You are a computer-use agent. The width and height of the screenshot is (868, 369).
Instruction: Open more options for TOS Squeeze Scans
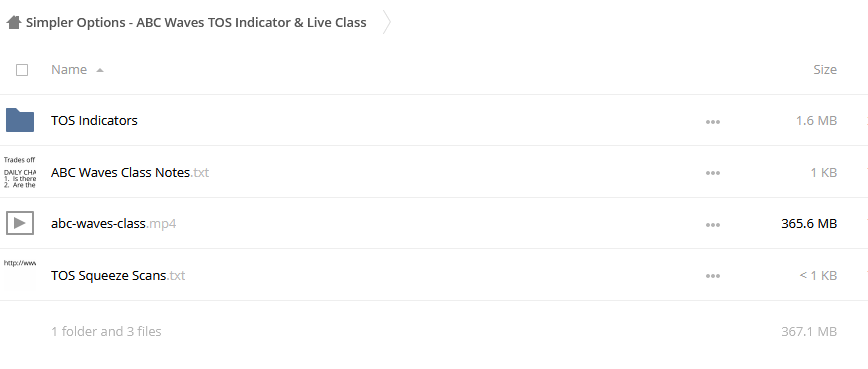click(x=712, y=276)
